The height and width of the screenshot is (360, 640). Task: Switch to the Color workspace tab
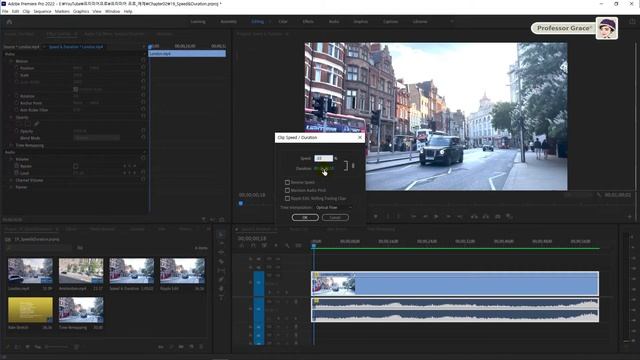283,22
